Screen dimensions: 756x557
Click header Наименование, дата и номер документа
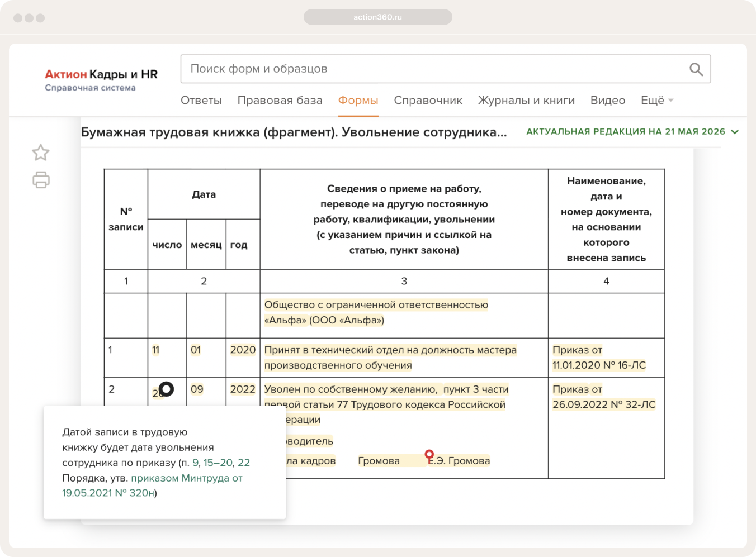pos(607,220)
